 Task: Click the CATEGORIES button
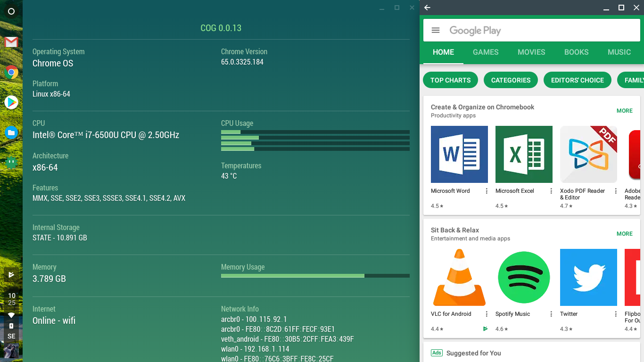(511, 80)
